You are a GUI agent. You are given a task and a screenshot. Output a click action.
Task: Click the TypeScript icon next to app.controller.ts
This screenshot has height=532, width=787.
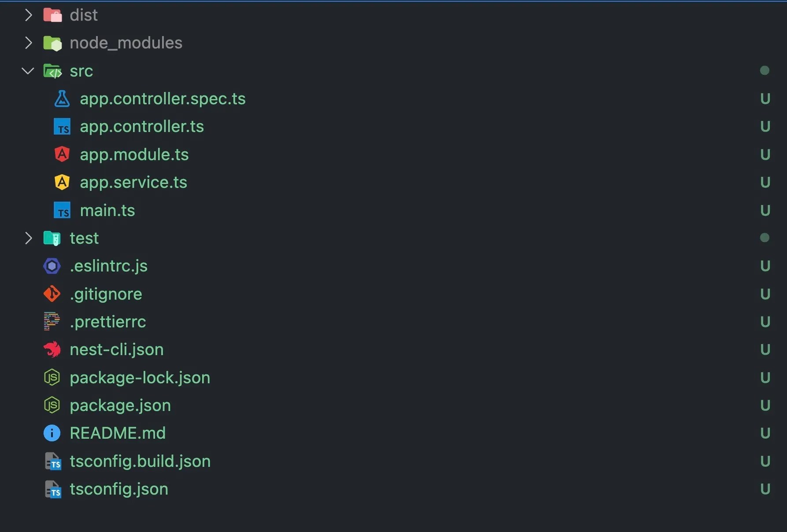(x=62, y=126)
